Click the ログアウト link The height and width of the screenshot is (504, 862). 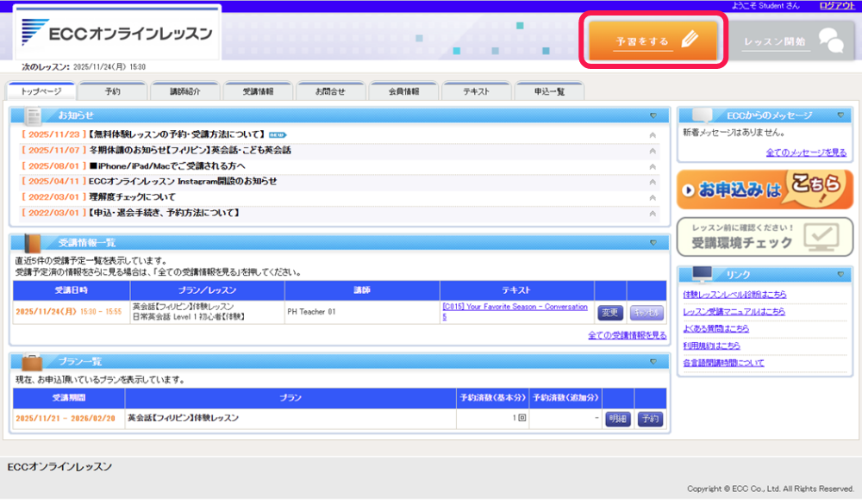[836, 5]
